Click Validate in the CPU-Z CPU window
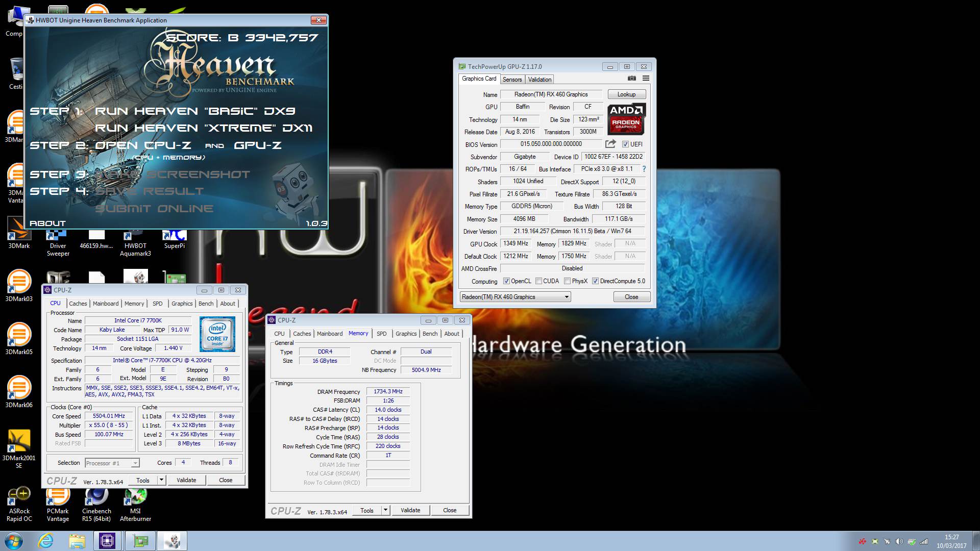This screenshot has width=980, height=551. click(186, 480)
